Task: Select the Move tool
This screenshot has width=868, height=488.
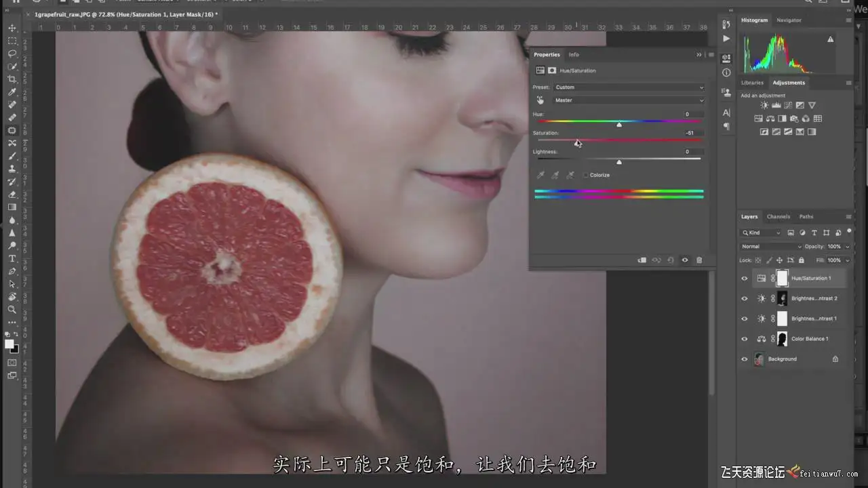Action: pos(12,28)
